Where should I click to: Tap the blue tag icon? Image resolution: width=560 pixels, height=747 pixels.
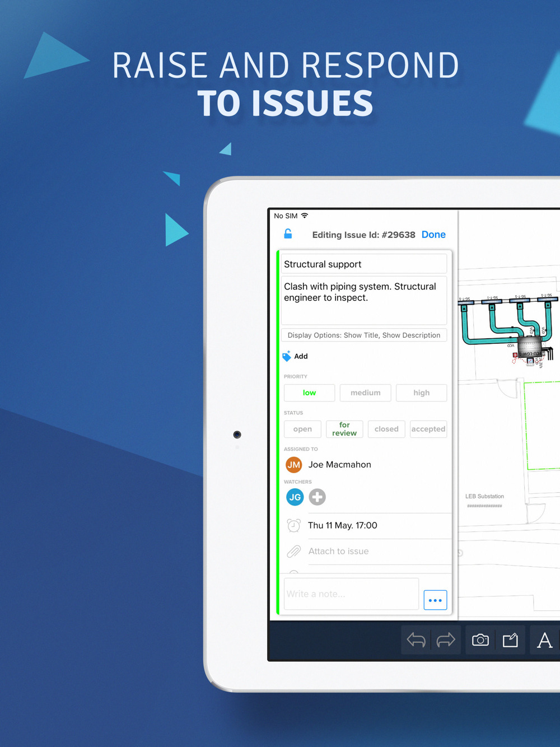click(x=287, y=356)
